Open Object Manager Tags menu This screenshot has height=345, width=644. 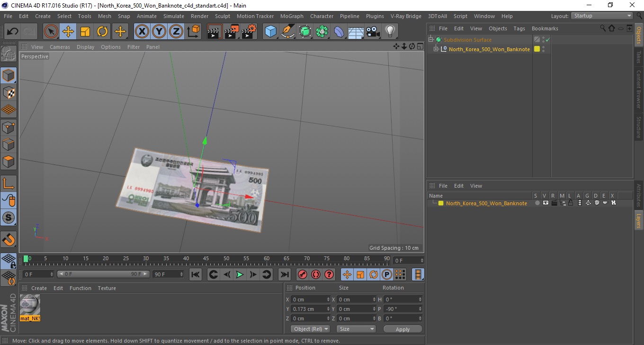pyautogui.click(x=519, y=28)
